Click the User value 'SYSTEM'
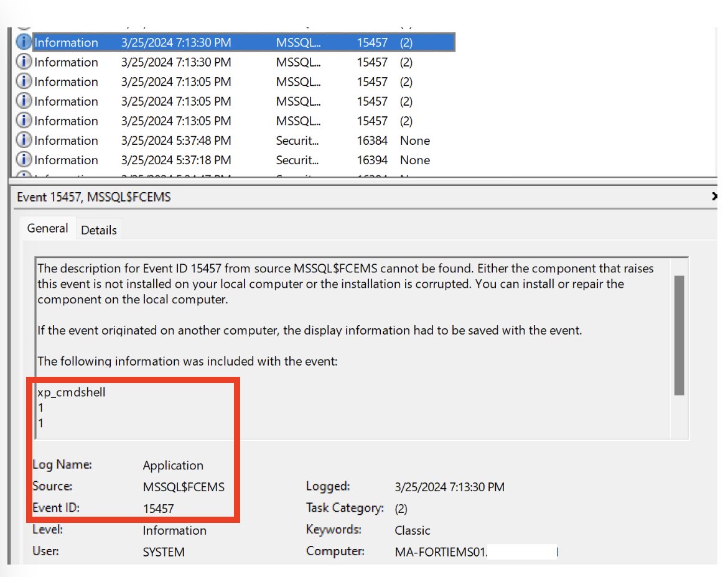 tap(164, 552)
